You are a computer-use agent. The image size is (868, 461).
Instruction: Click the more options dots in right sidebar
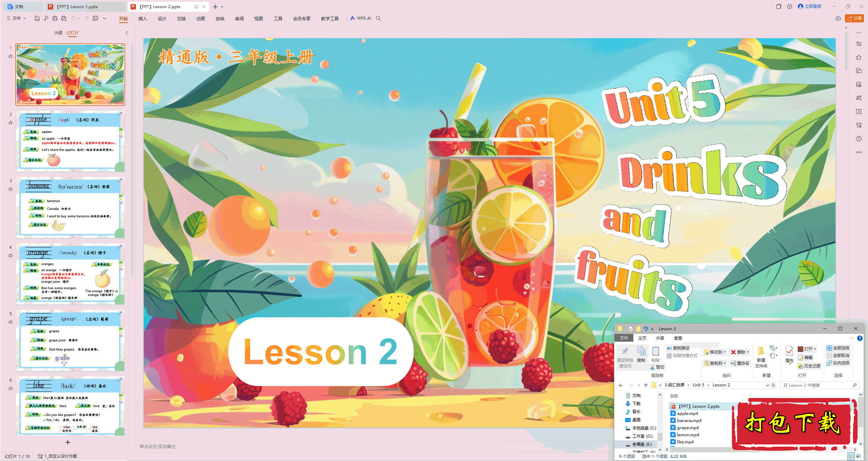click(859, 152)
